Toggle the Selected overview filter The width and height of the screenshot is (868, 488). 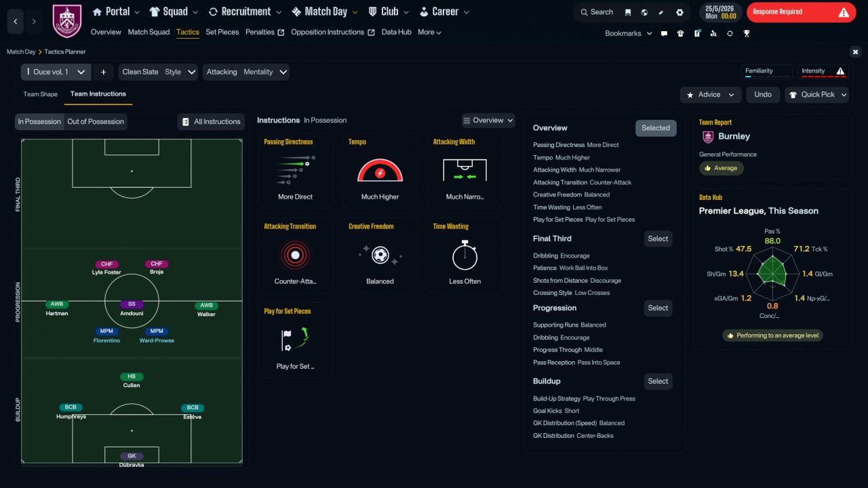coord(656,128)
